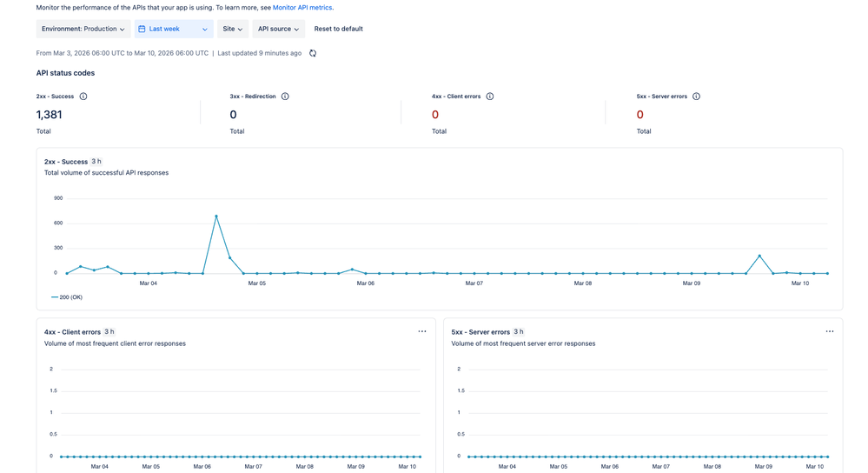Image resolution: width=868 pixels, height=473 pixels.
Task: Click Last updated 9 minutes ago text
Action: [x=260, y=53]
